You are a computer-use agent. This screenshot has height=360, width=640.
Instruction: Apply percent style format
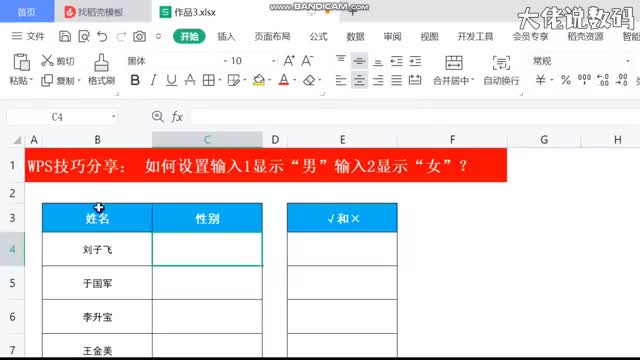tap(565, 80)
